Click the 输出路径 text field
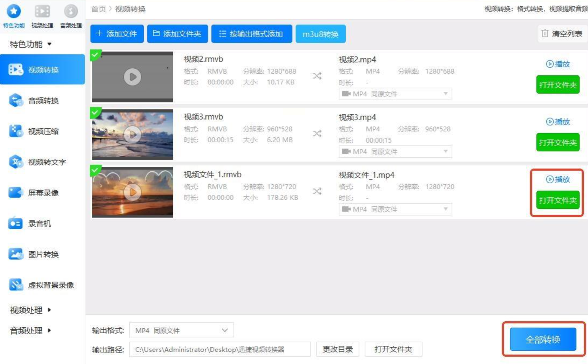 [x=219, y=349]
